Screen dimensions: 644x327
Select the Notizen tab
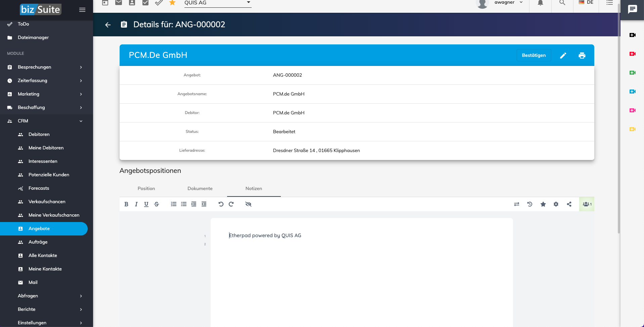pos(254,188)
